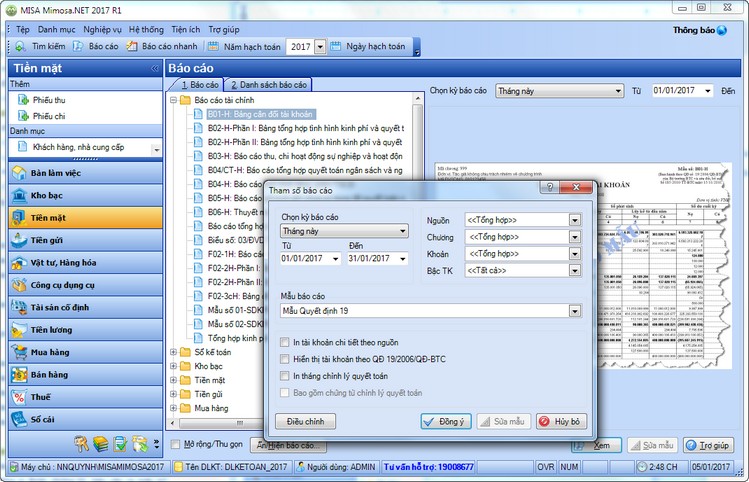Viewport: 749px width, 482px height.
Task: Open the Nghiệp vụ menu
Action: tap(102, 30)
